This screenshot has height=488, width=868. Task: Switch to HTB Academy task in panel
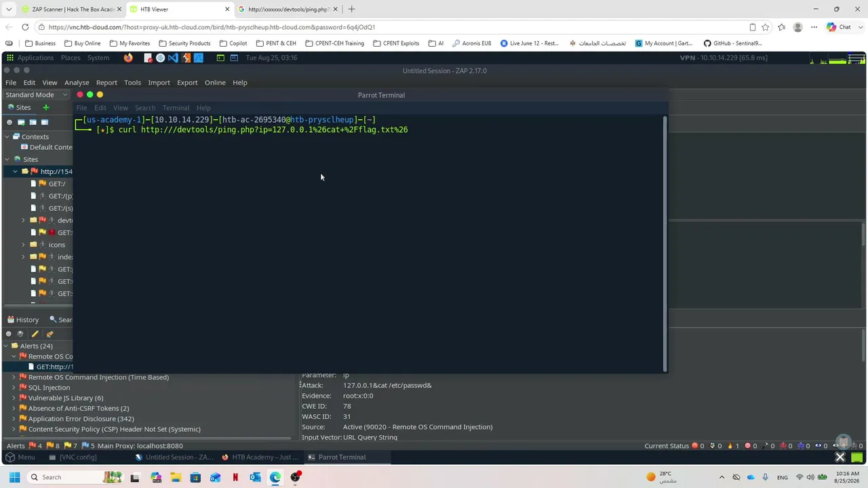tap(261, 457)
